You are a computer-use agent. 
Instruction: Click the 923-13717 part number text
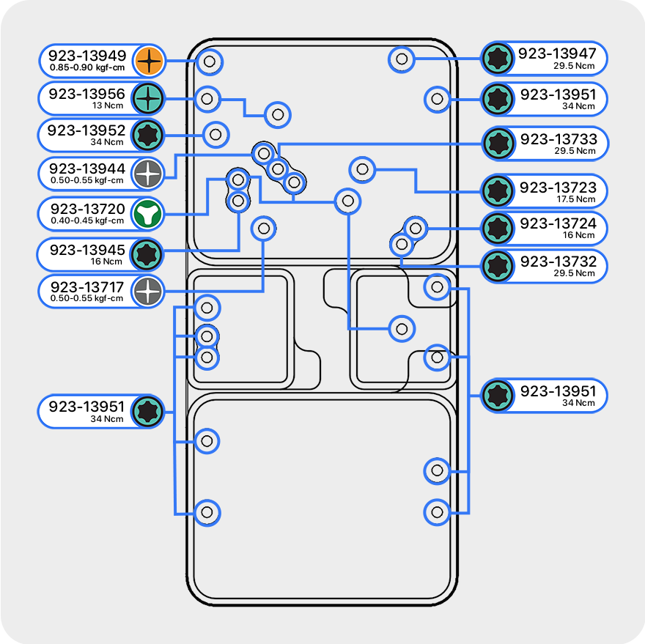(88, 287)
